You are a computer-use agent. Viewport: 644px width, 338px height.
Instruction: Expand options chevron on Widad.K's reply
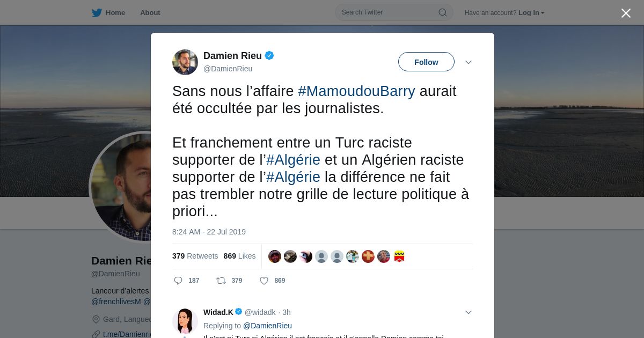tap(469, 312)
